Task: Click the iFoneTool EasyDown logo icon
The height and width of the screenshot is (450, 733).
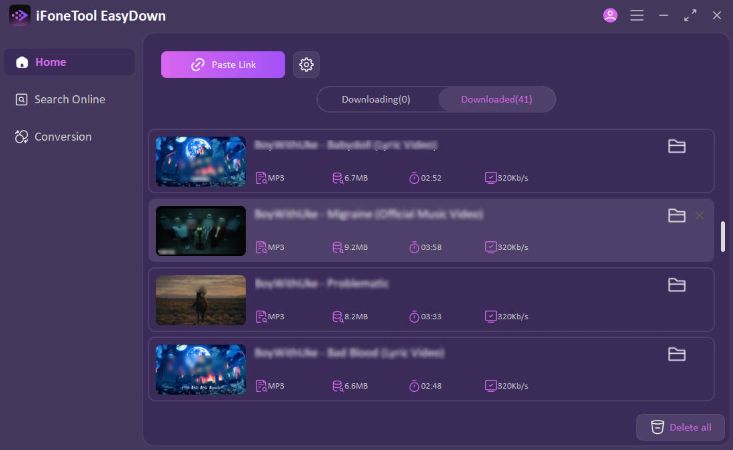Action: [x=20, y=15]
